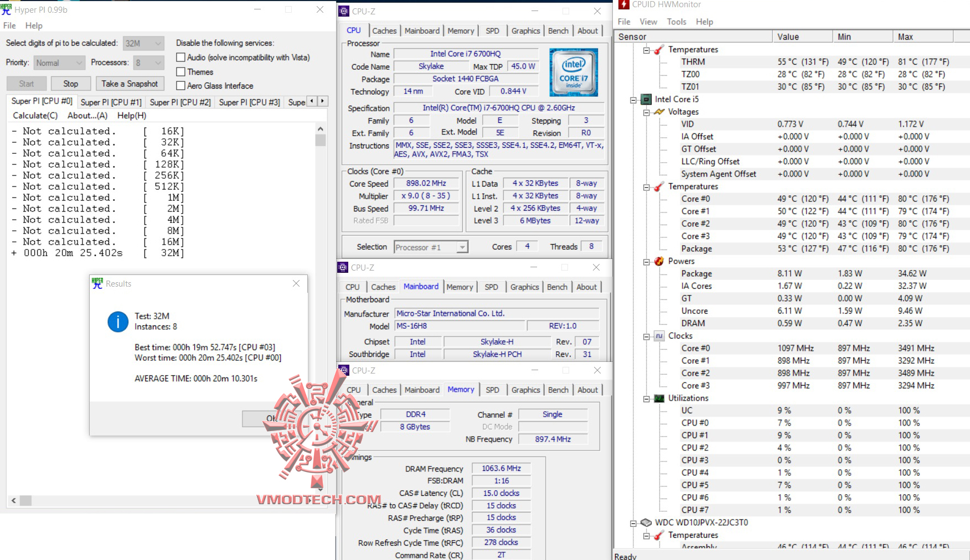Screen dimensions: 970x560
Task: Check the Themes disable option
Action: (180, 72)
